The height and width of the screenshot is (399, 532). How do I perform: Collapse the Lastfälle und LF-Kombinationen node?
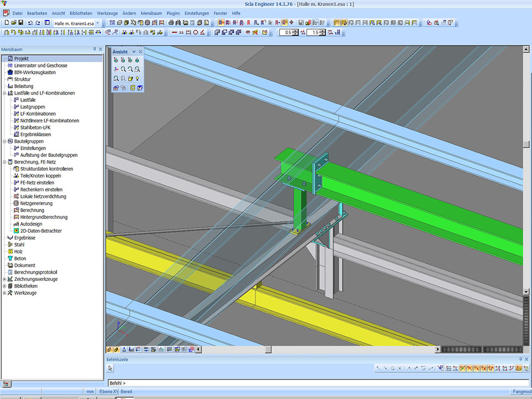[x=4, y=93]
